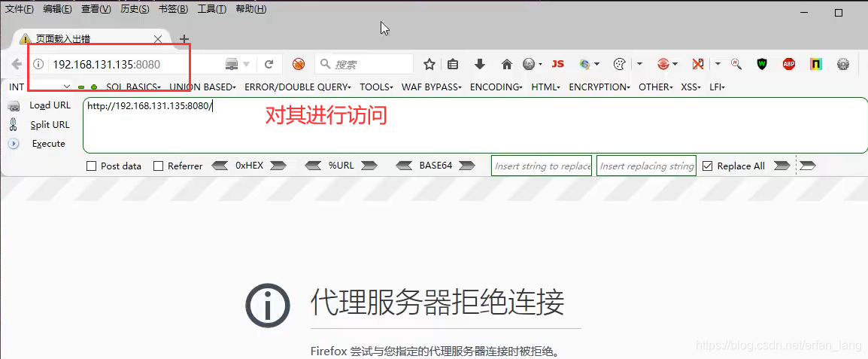868x359 pixels.
Task: Open a new tab with plus button
Action: click(184, 39)
